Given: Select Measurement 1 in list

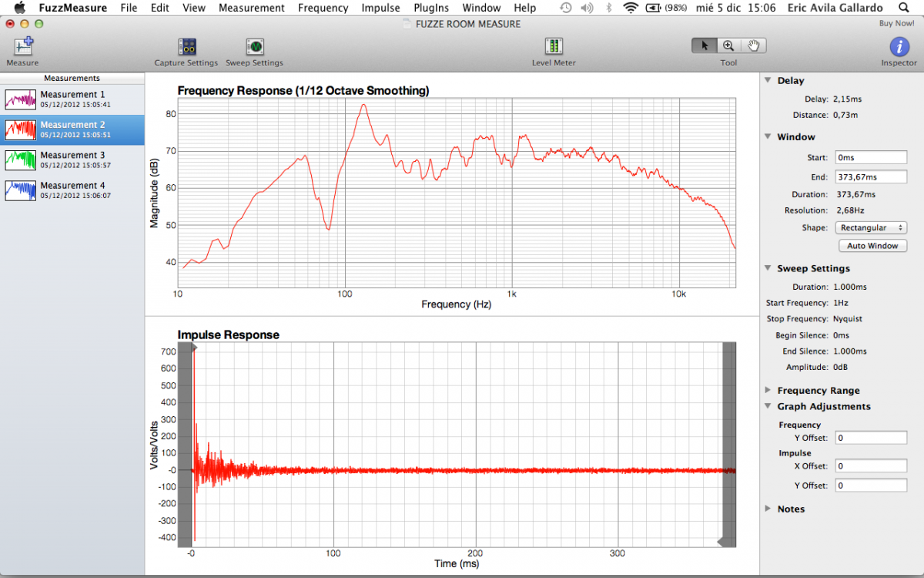Looking at the screenshot, I should 72,99.
